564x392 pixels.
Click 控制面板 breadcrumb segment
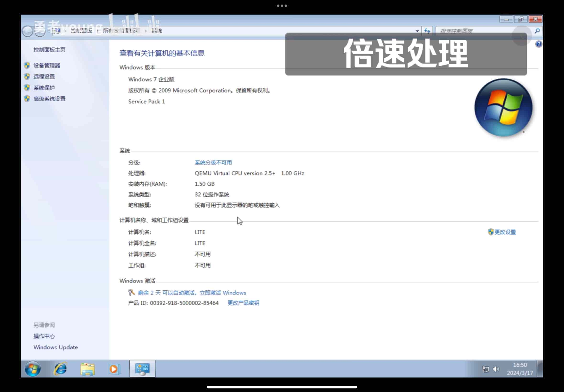pyautogui.click(x=81, y=31)
